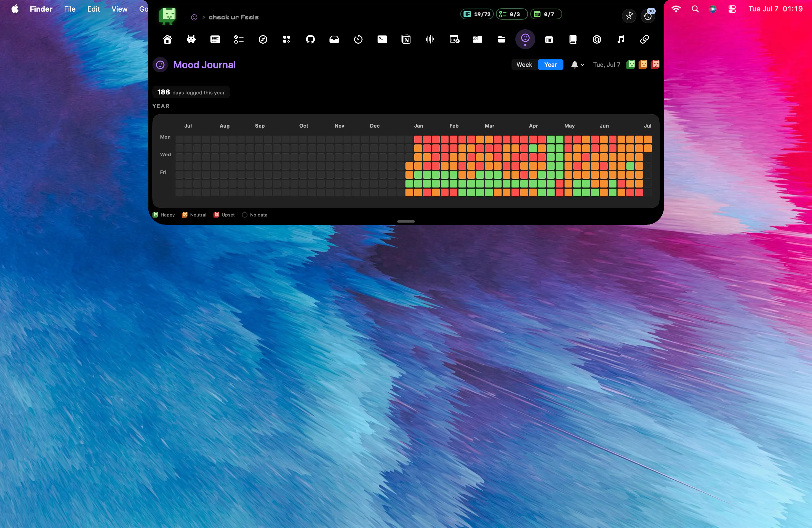Open the camera aperture icon

pyautogui.click(x=597, y=39)
